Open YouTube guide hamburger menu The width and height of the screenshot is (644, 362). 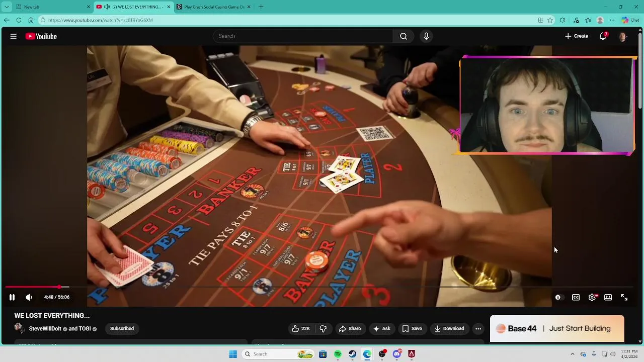(14, 36)
